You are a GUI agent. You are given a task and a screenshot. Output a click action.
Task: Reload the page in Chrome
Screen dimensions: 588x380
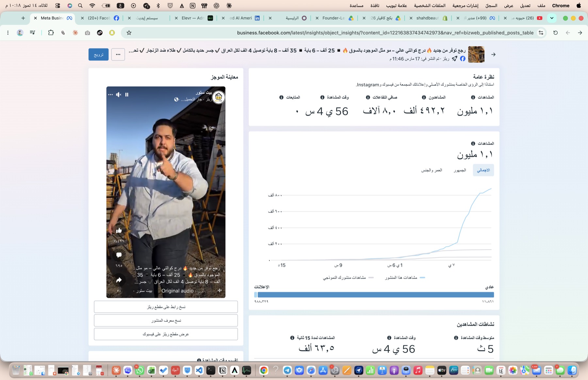point(555,33)
